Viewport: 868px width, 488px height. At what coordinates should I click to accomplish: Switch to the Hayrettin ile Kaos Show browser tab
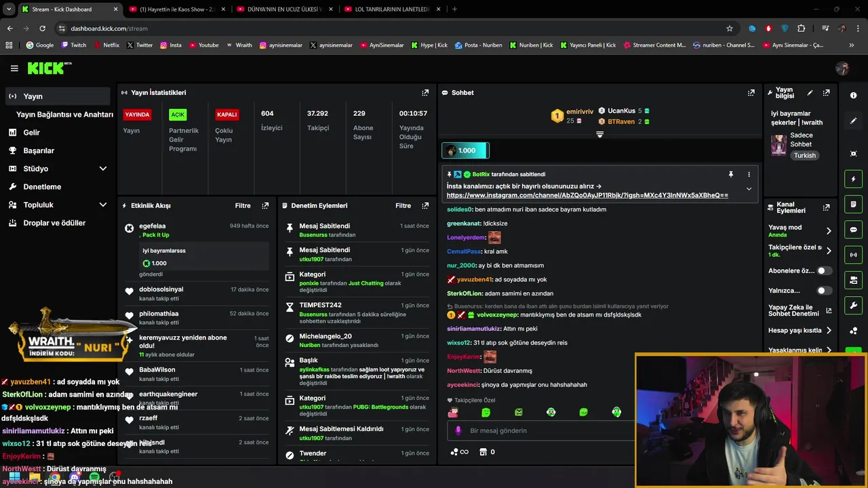[176, 9]
